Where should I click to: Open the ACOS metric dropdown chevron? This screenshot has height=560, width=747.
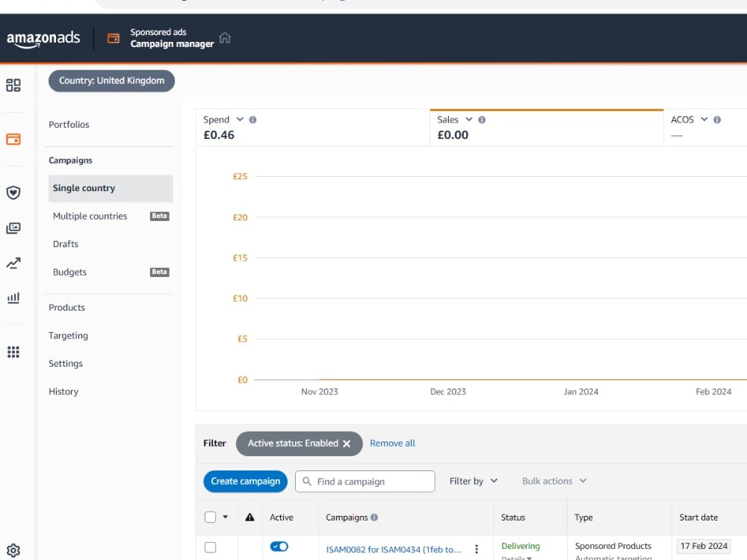click(x=704, y=119)
